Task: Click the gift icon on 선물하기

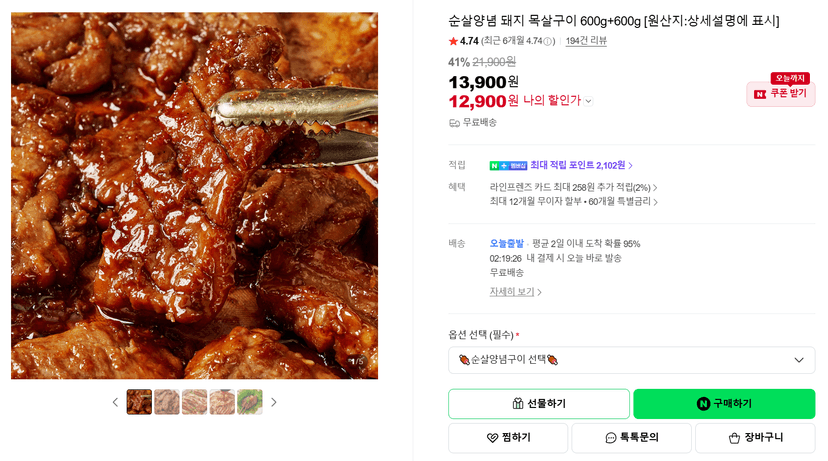Action: click(x=518, y=404)
